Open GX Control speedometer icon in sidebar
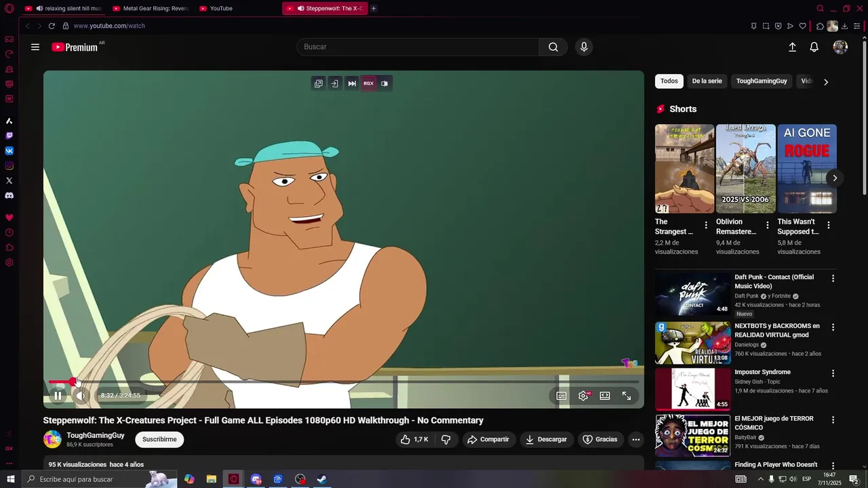 9,54
